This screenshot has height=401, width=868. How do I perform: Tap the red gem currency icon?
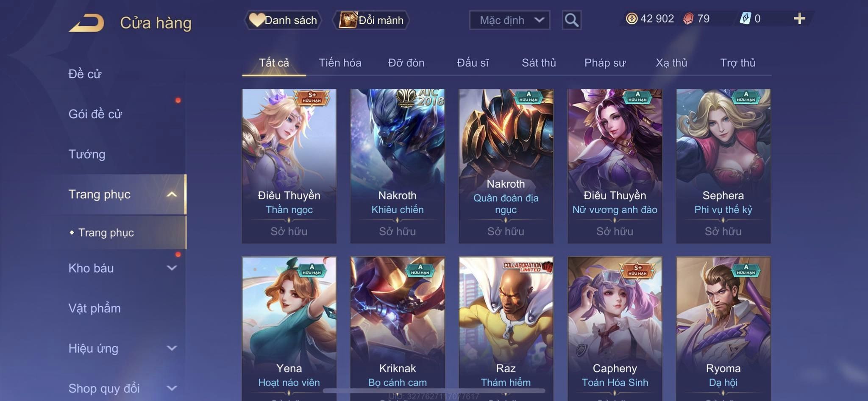688,19
